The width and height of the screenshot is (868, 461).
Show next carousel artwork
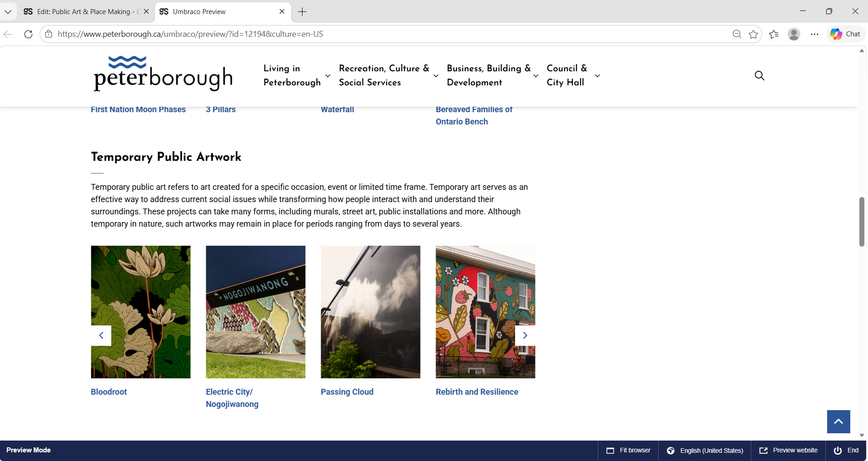(525, 336)
